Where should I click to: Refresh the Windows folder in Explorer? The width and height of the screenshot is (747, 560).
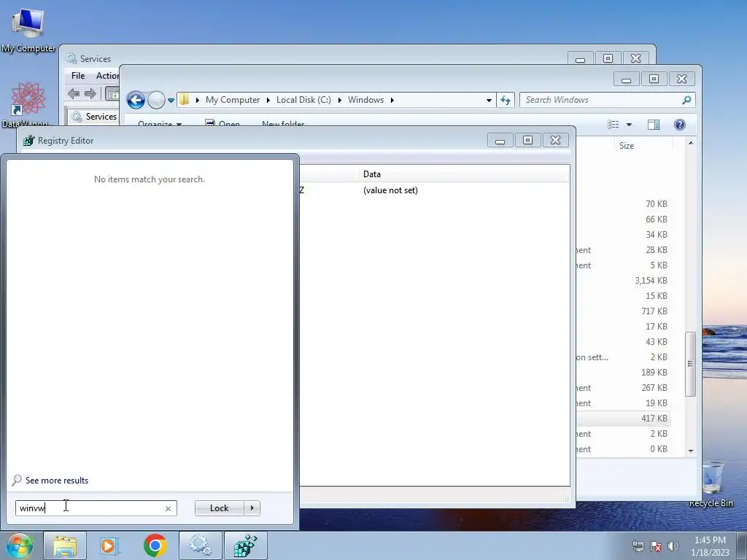(506, 100)
